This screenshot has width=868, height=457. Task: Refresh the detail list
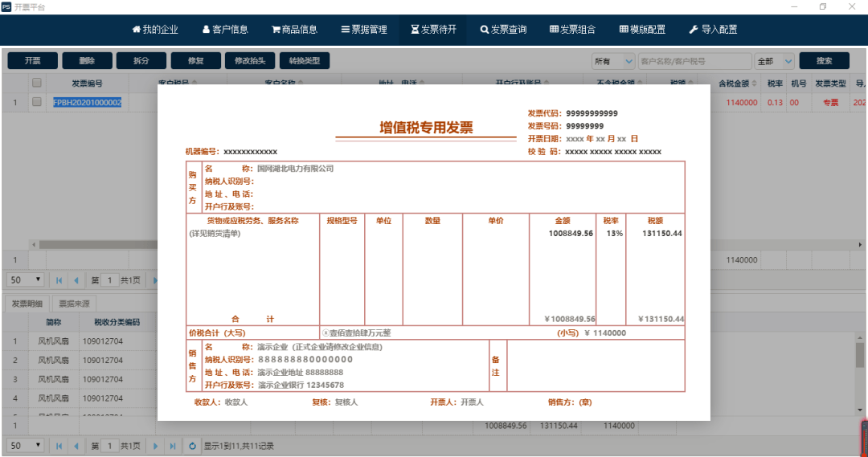[192, 446]
